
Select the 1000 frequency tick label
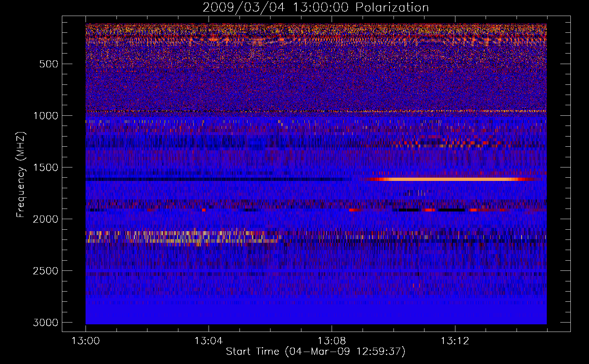(46, 116)
